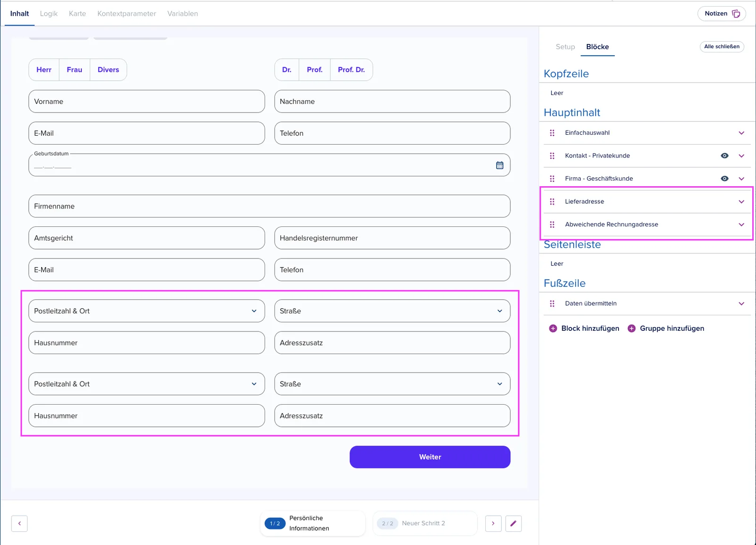Open the Blöcke panel tab

(597, 47)
